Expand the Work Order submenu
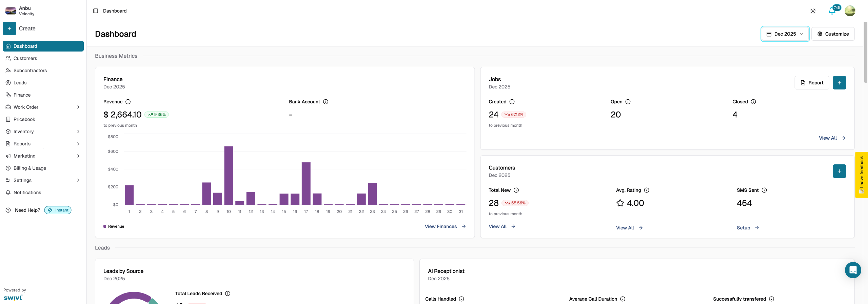 78,107
